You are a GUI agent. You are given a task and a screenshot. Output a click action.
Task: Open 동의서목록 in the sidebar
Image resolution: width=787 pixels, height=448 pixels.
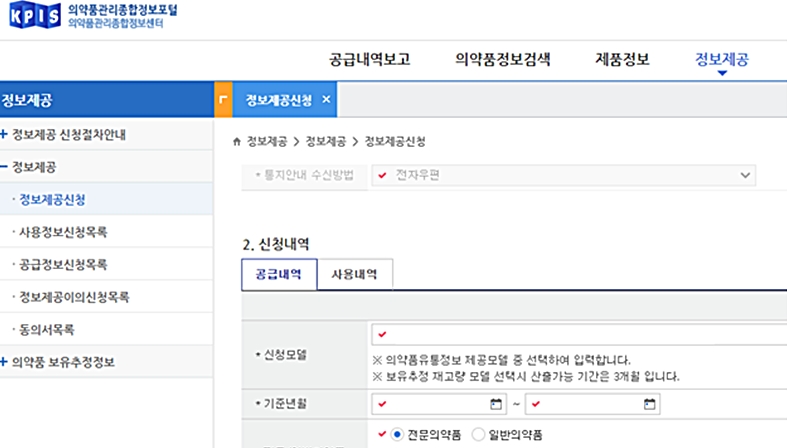point(46,329)
